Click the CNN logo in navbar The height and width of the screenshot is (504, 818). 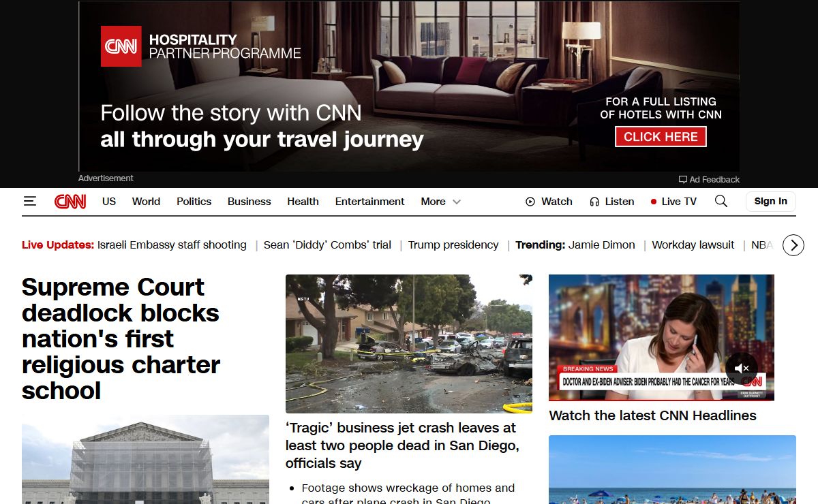point(70,202)
